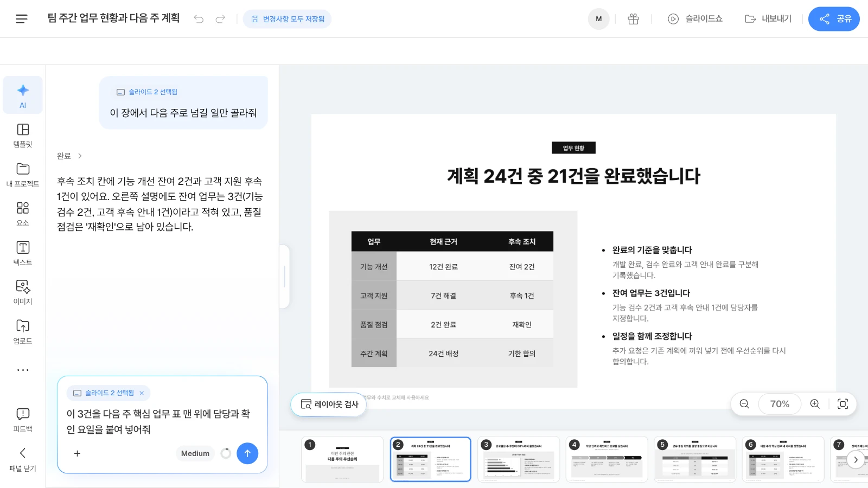Select slide 6 thumbnail

pyautogui.click(x=783, y=459)
